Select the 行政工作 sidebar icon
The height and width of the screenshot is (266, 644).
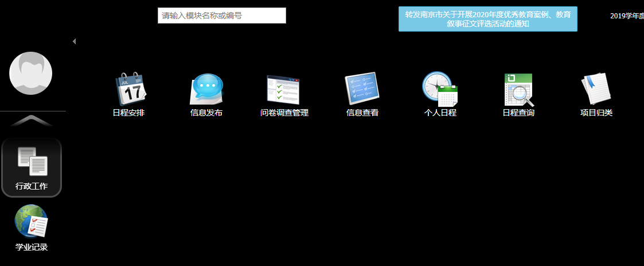(x=32, y=167)
